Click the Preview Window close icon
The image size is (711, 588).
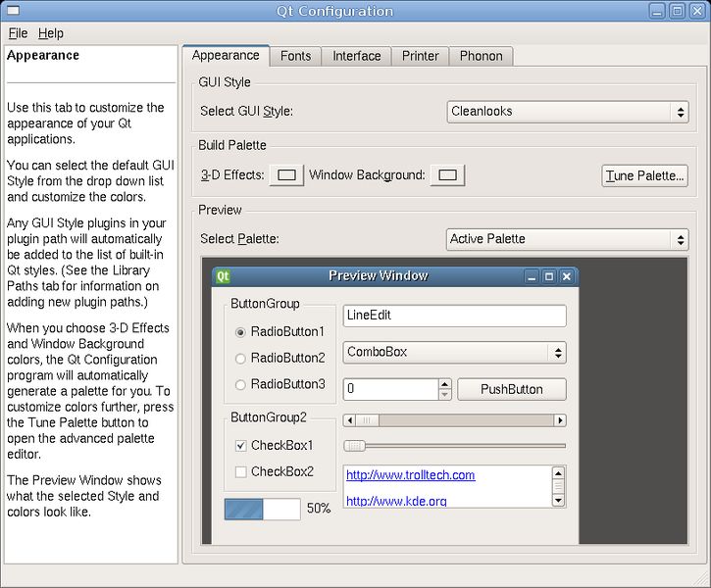567,276
